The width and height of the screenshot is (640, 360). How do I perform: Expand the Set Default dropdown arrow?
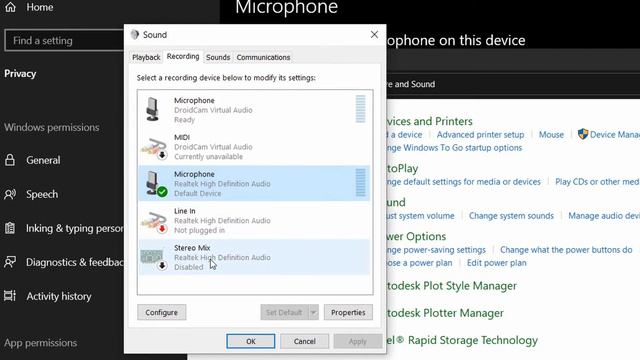[313, 312]
